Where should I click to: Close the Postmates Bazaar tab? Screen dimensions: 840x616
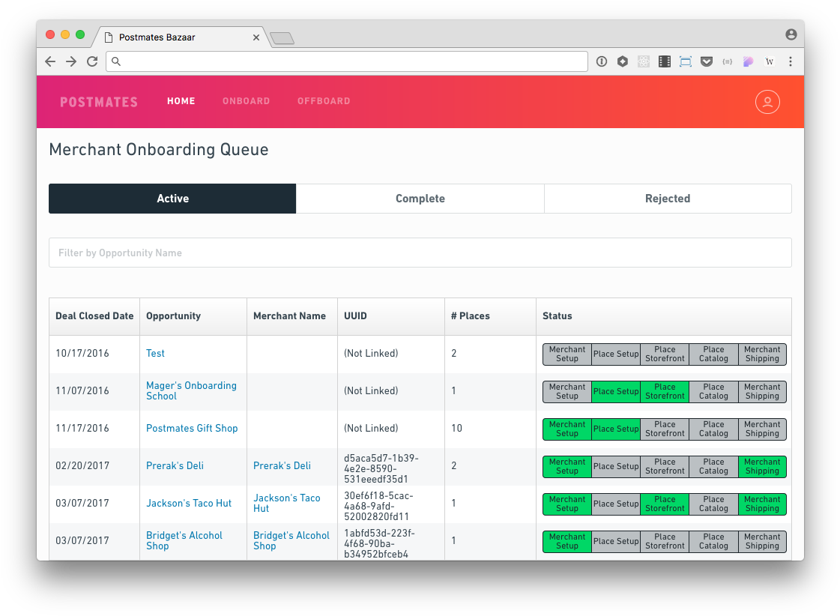click(256, 37)
